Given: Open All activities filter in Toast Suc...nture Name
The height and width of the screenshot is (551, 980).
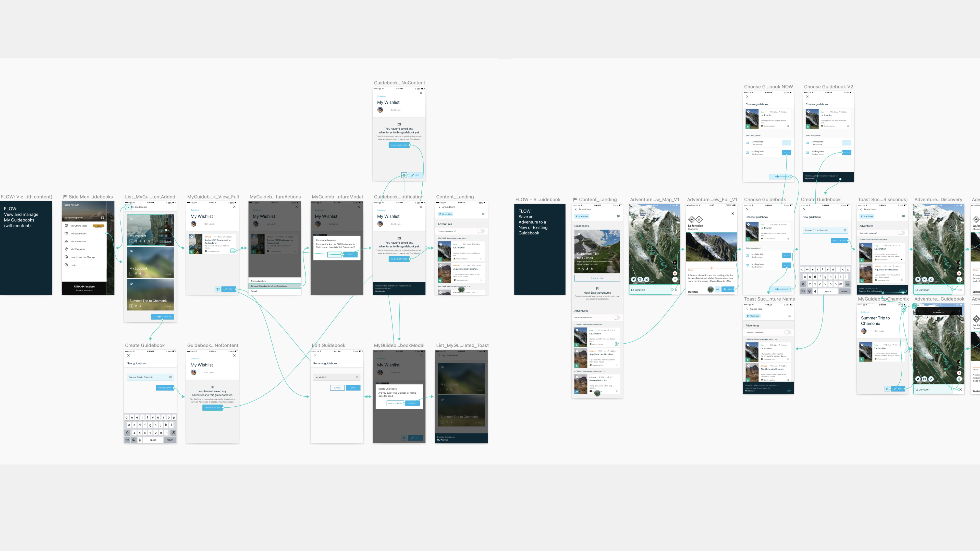Looking at the screenshot, I should point(753,316).
